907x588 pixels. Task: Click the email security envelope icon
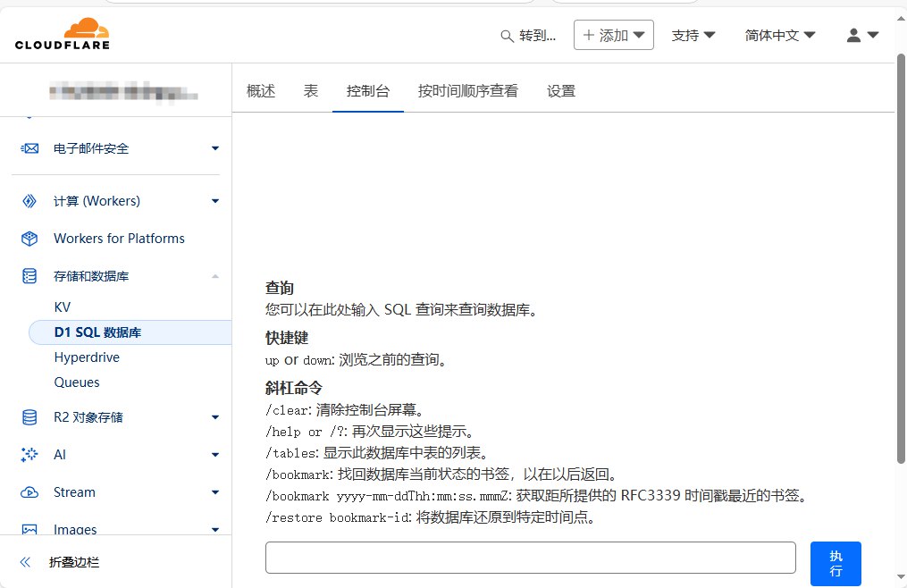29,148
